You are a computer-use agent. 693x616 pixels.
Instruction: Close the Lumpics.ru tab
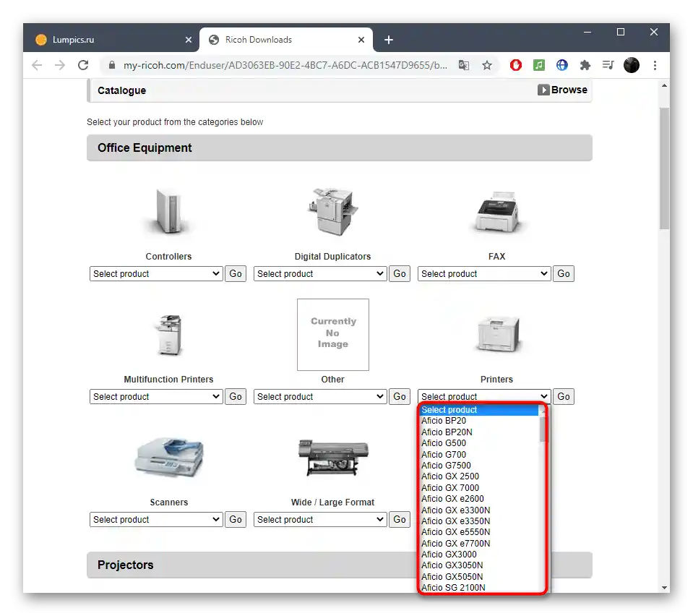pyautogui.click(x=189, y=40)
